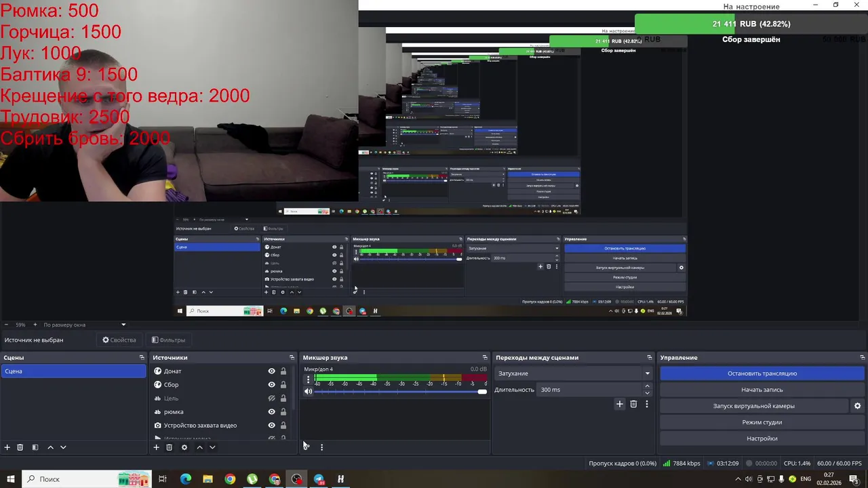This screenshot has width=868, height=488.
Task: Click Windows Поиск taskbar search box
Action: pyautogui.click(x=87, y=479)
